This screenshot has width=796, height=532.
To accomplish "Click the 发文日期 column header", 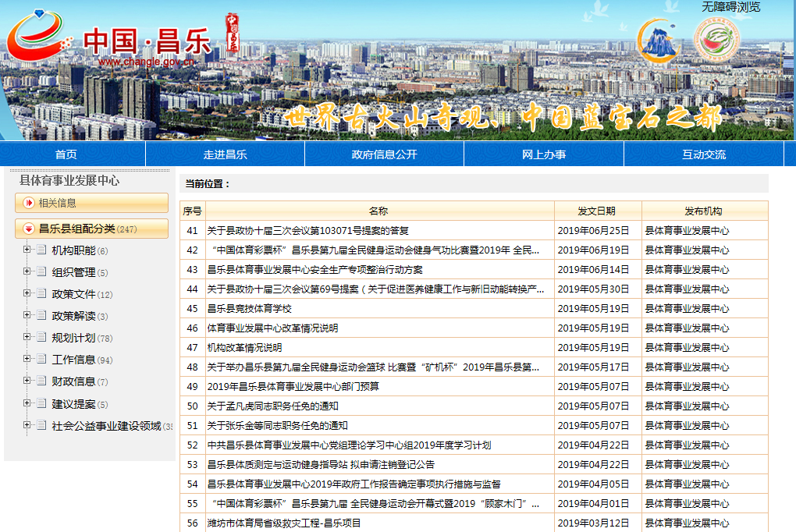I will pos(597,211).
